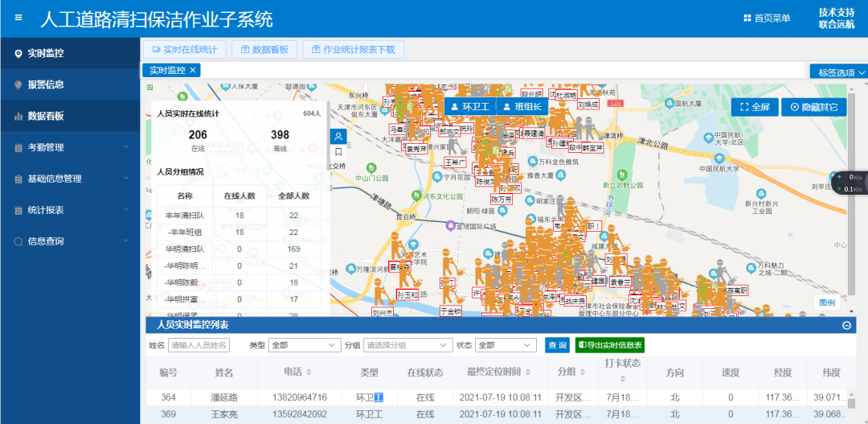Click the 华明清扫队 group row
The image size is (868, 424).
(x=240, y=249)
